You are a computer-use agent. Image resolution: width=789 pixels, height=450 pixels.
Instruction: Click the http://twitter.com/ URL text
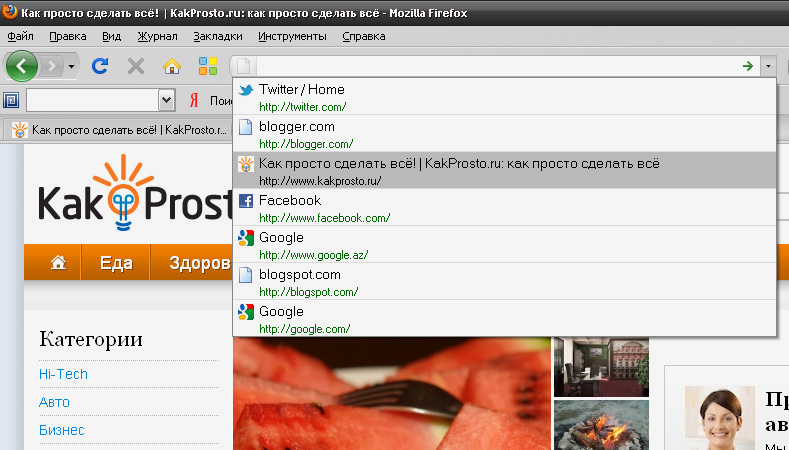coord(302,107)
